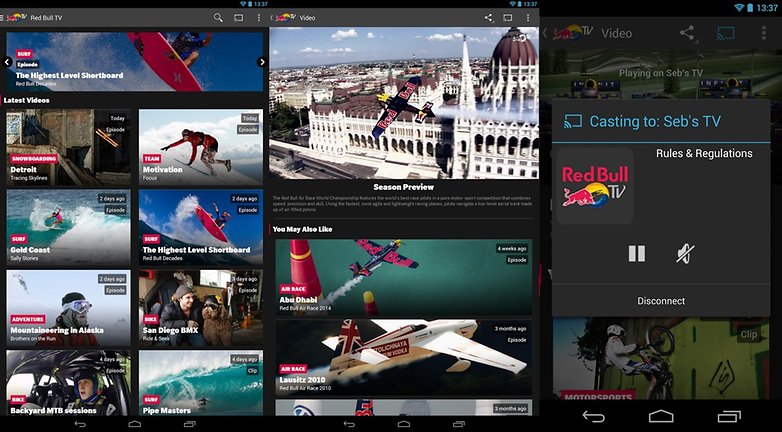Open Detroit snowboarding video
782x432 pixels.
click(68, 147)
